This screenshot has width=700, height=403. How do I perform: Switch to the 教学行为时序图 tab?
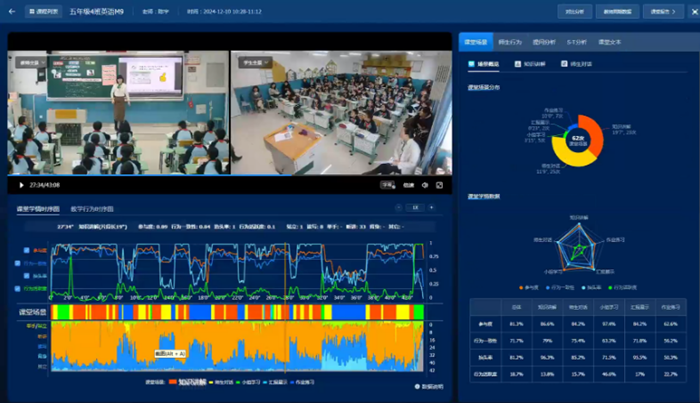(x=92, y=209)
